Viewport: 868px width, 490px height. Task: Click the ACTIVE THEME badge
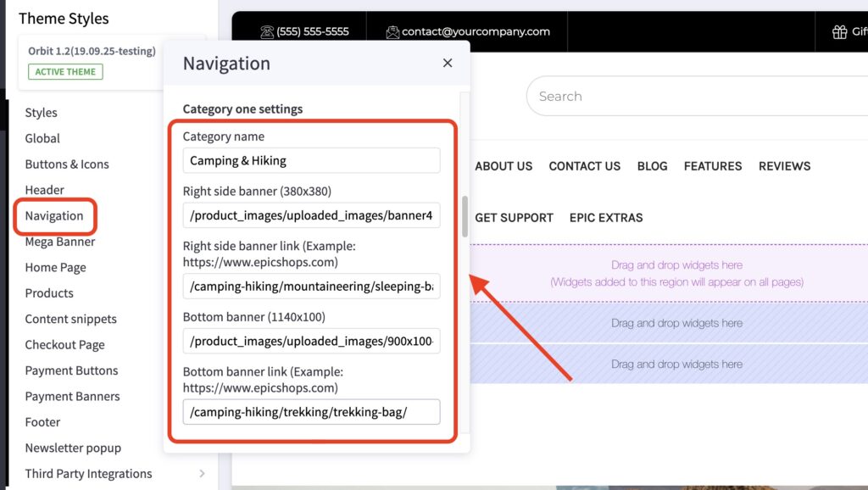click(65, 72)
